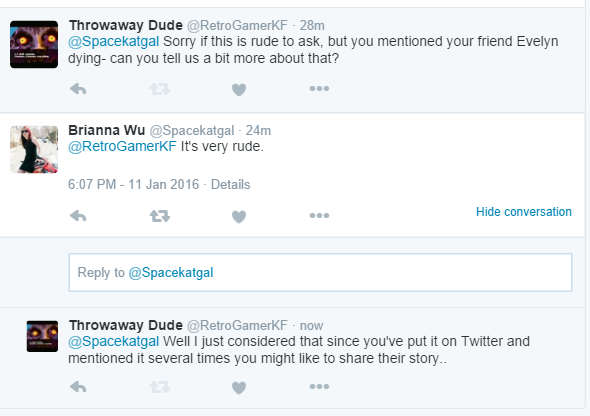Screen dimensions: 590x416
Task: Open Brianna Wu's profile picture
Action: tap(34, 149)
